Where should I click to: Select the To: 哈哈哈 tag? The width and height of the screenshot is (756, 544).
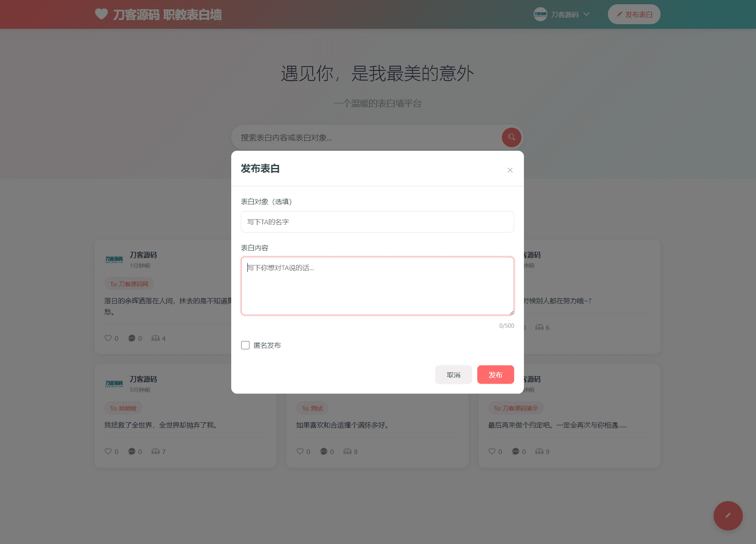tap(123, 408)
